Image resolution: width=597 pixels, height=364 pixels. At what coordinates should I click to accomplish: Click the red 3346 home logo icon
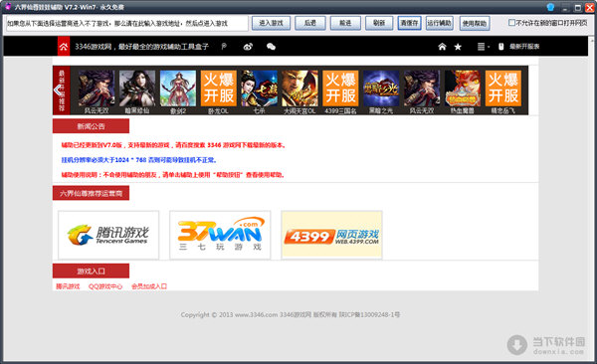click(64, 47)
